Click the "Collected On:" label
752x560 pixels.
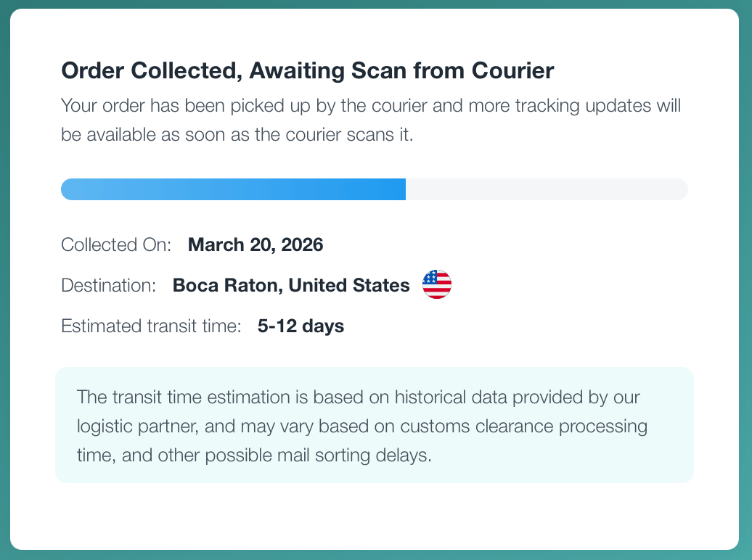pyautogui.click(x=116, y=245)
